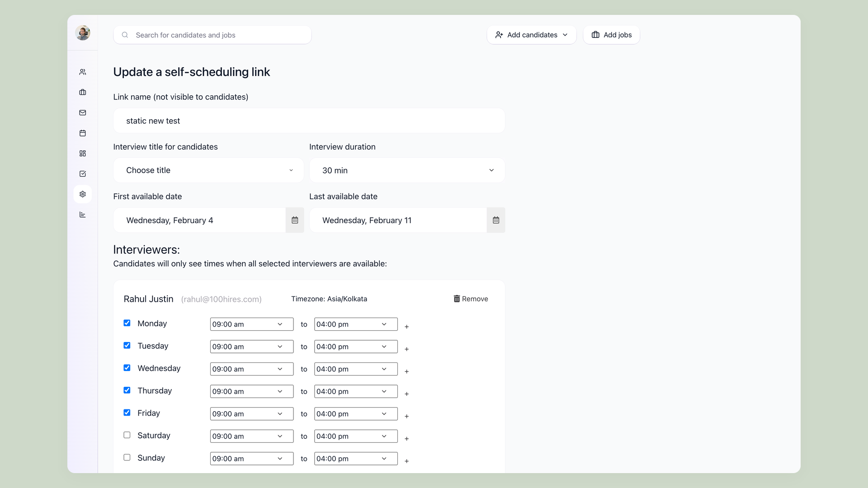Add another time range for Monday

[406, 327]
